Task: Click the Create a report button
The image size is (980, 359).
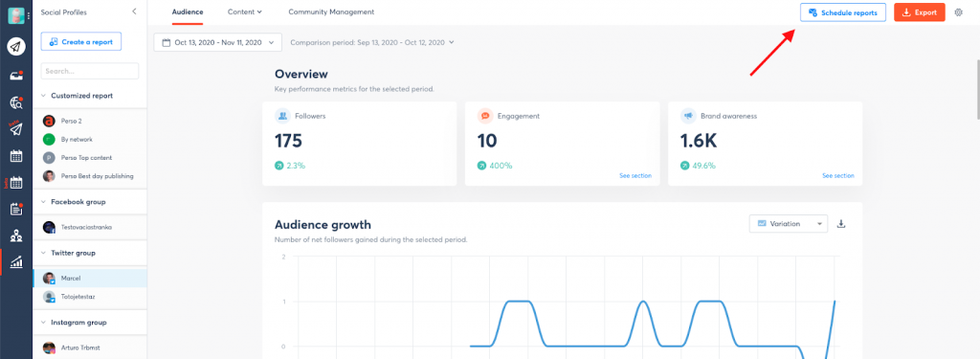Action: click(81, 42)
